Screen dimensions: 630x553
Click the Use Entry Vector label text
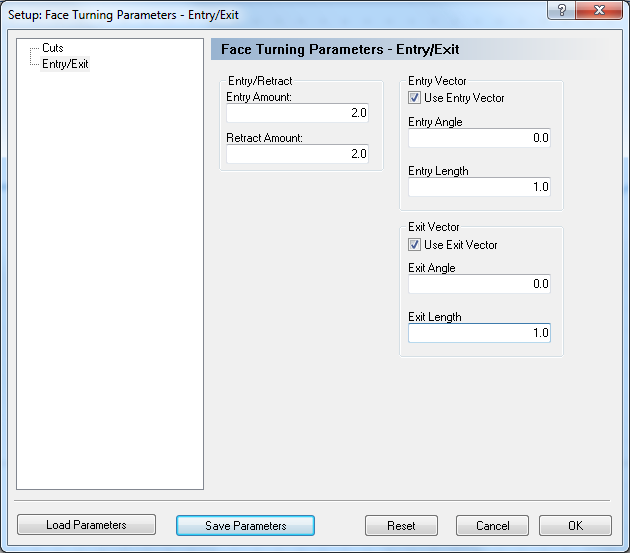[x=464, y=98]
